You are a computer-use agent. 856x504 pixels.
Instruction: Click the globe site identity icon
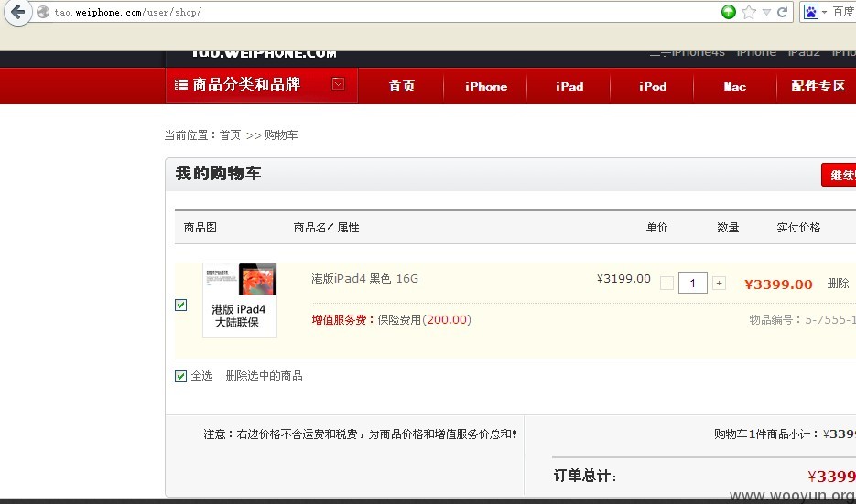point(43,12)
